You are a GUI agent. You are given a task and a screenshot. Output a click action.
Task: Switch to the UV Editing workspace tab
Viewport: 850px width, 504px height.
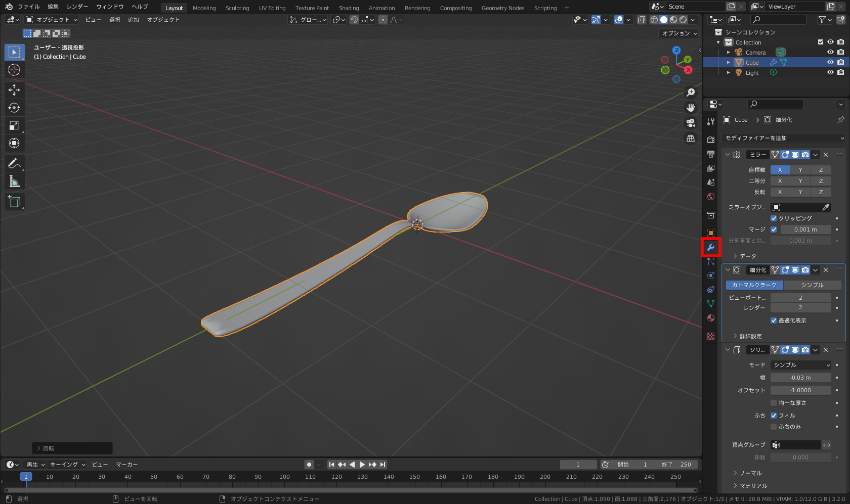point(272,8)
